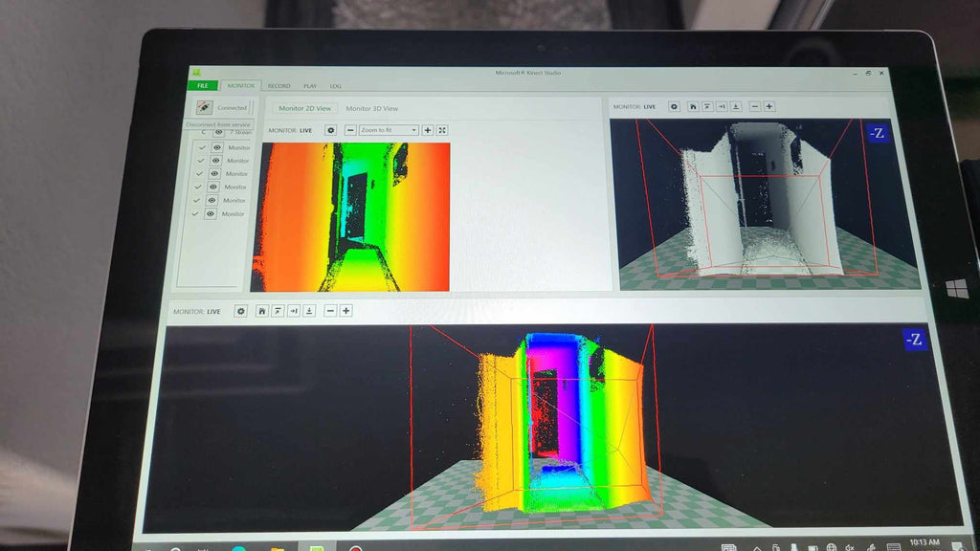Open settings gear of the grayscale 3D view
The height and width of the screenshot is (551, 980).
point(674,107)
